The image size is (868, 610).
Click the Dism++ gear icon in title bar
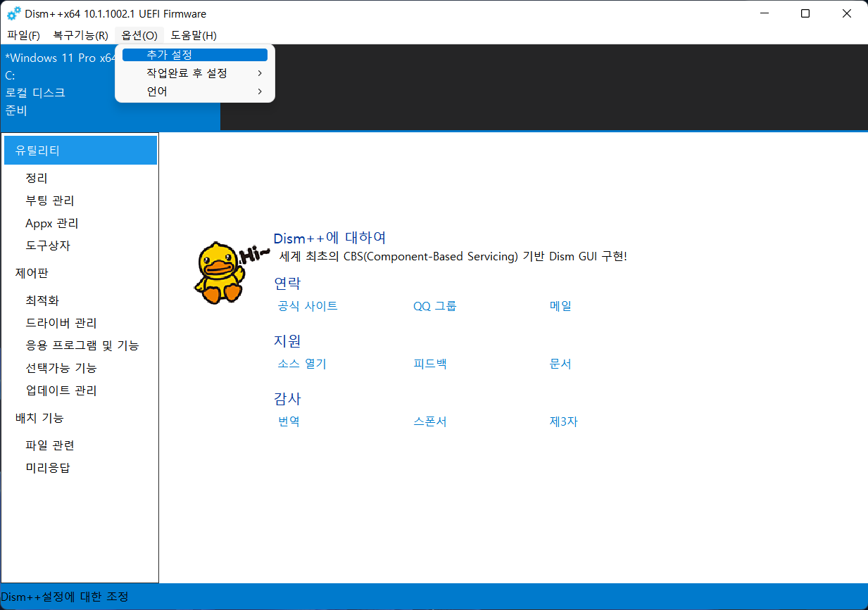[x=13, y=13]
